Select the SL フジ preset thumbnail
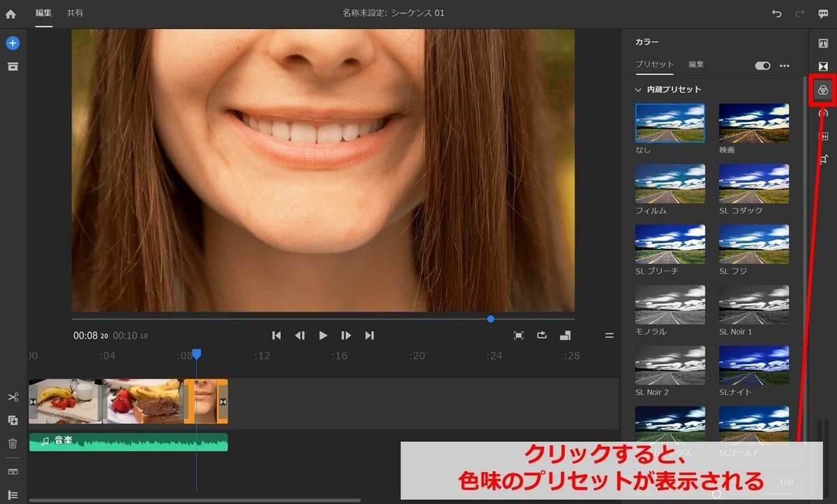 (x=754, y=244)
